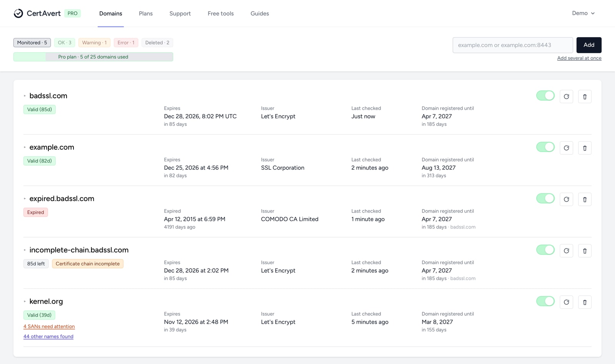Image resolution: width=615 pixels, height=364 pixels.
Task: View 44 other names found link
Action: click(48, 336)
